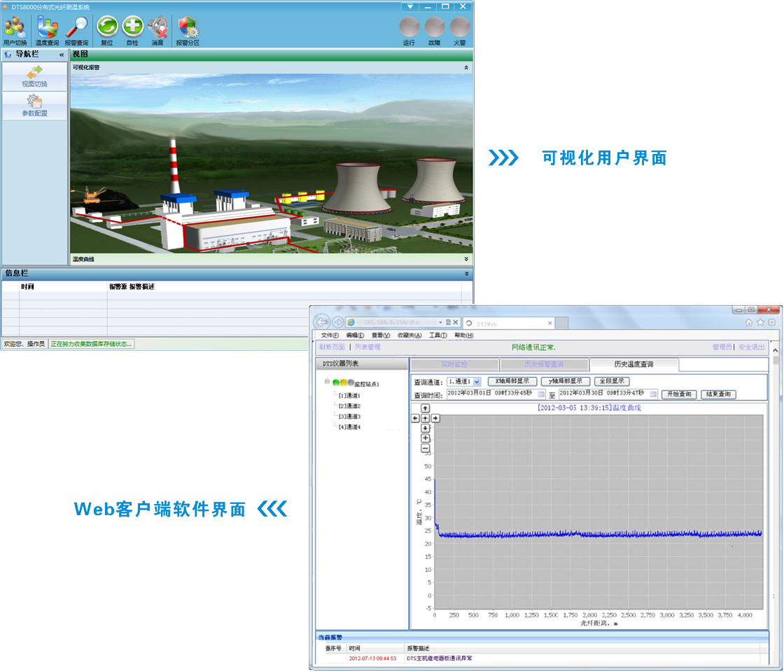Open the 查询通道 channel dropdown

[x=477, y=381]
